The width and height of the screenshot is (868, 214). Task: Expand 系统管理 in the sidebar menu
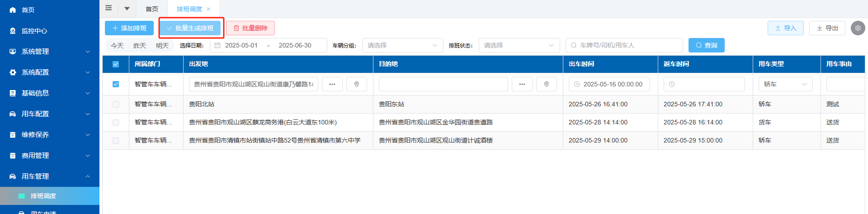(50, 52)
